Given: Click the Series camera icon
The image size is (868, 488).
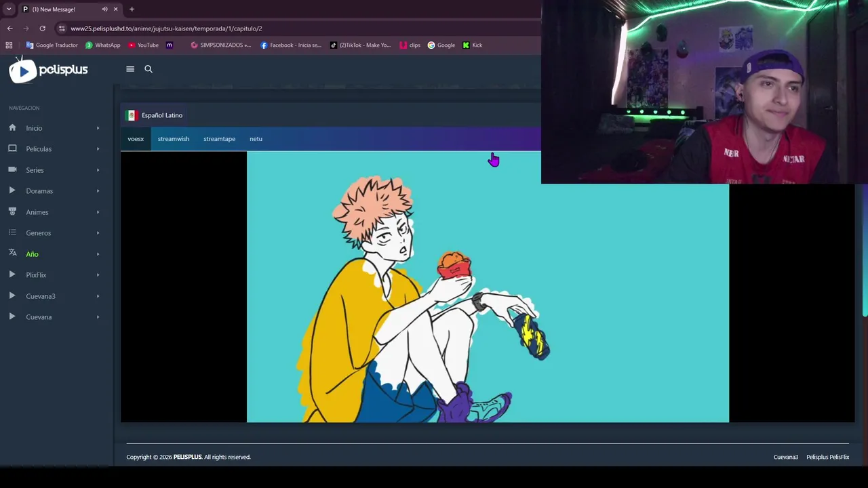Looking at the screenshot, I should click(12, 169).
